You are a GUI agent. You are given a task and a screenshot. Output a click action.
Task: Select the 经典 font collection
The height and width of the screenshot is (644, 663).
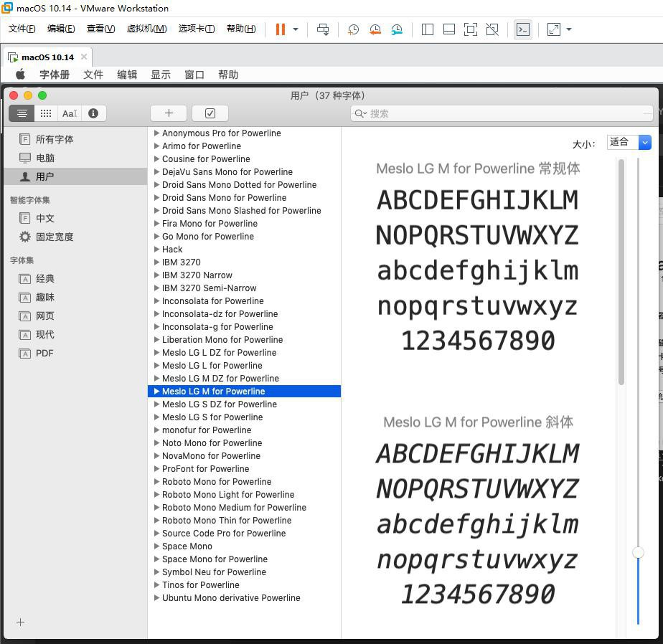pyautogui.click(x=75, y=278)
